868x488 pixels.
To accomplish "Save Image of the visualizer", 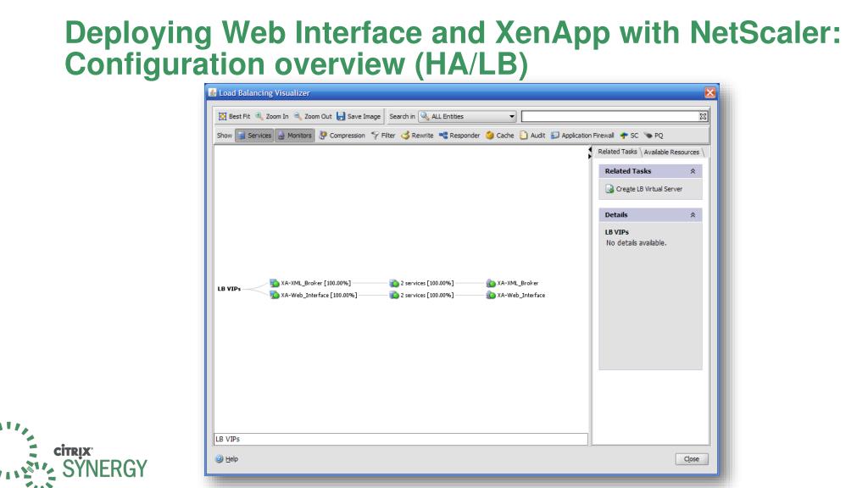I will 359,116.
